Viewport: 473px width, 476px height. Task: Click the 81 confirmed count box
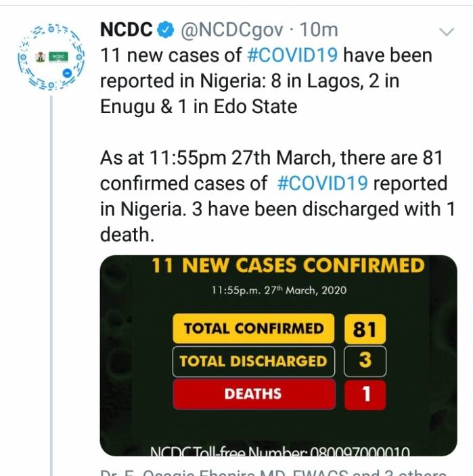click(x=365, y=329)
